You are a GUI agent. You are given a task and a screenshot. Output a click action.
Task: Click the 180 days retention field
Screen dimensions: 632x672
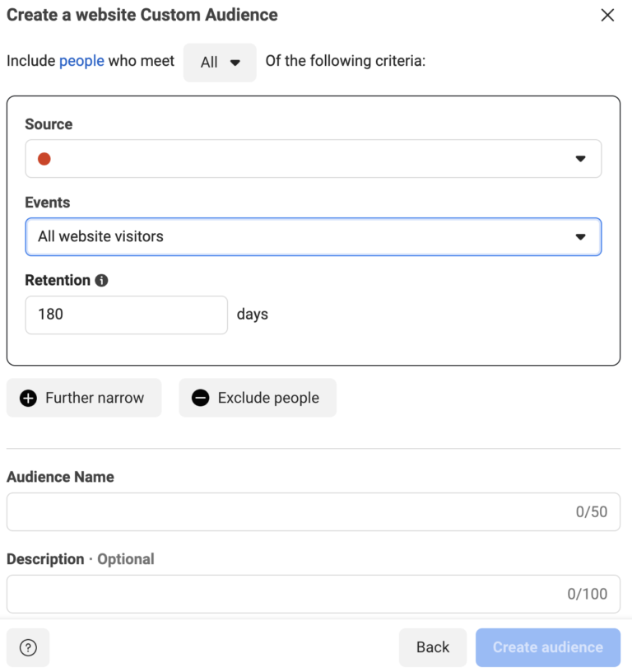(126, 315)
